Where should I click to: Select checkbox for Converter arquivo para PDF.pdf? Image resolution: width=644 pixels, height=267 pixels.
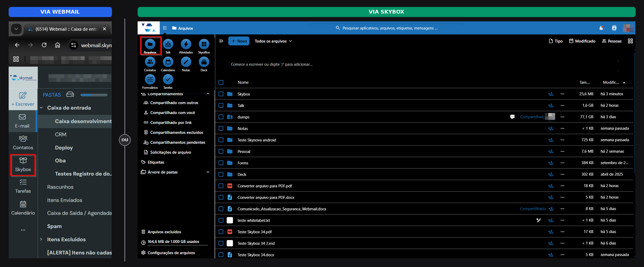pos(221,186)
